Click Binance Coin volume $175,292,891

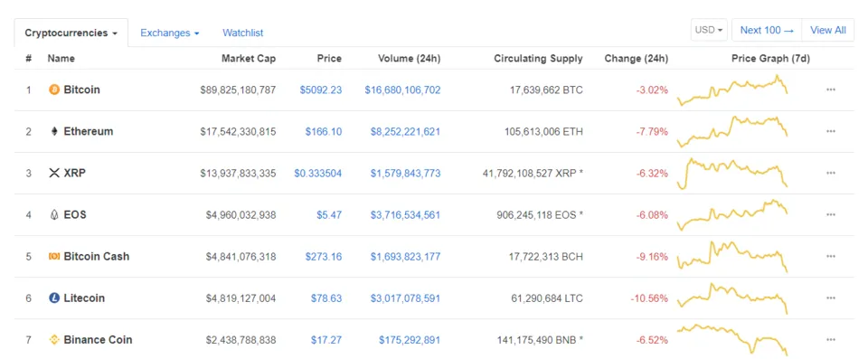(x=410, y=340)
